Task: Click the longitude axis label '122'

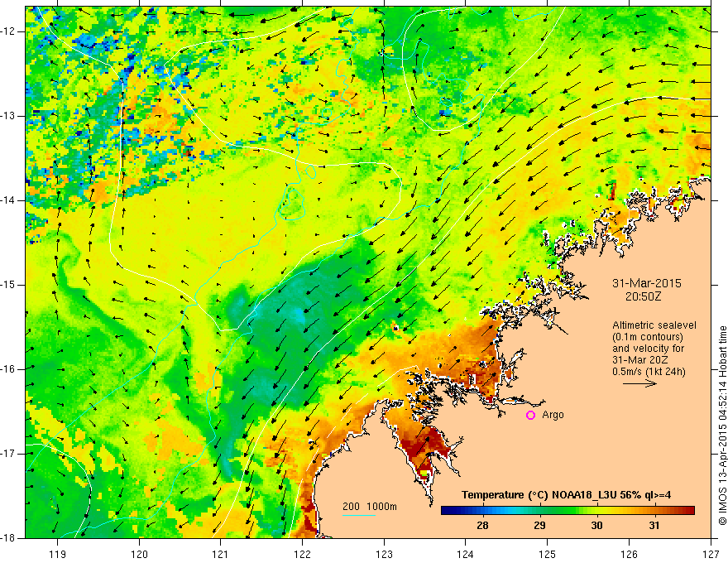Action: coord(302,554)
